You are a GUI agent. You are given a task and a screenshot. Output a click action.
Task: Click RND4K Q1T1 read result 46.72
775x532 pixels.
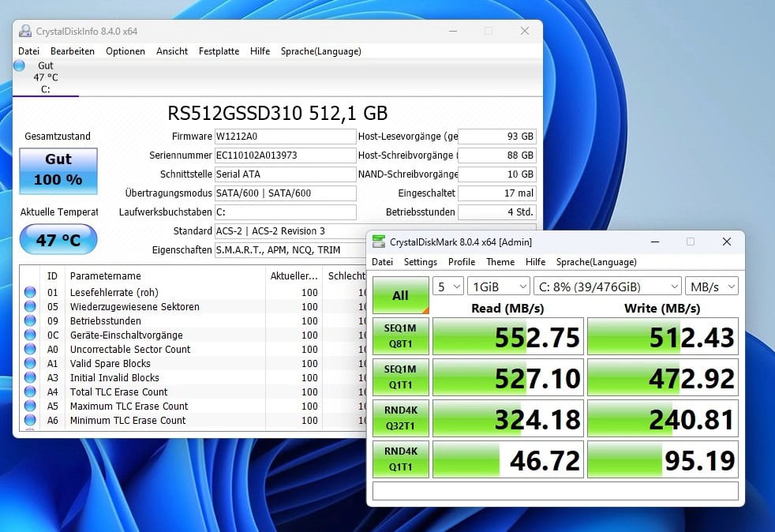tap(508, 459)
